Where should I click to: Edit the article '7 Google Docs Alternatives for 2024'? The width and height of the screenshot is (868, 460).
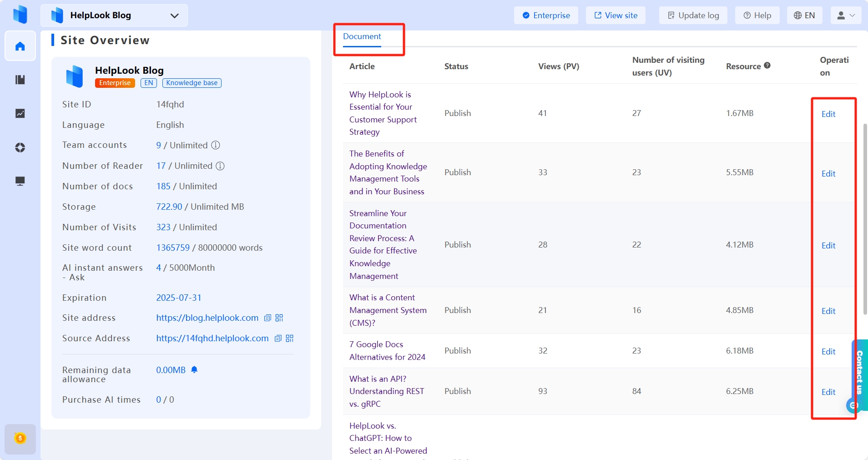coord(829,351)
